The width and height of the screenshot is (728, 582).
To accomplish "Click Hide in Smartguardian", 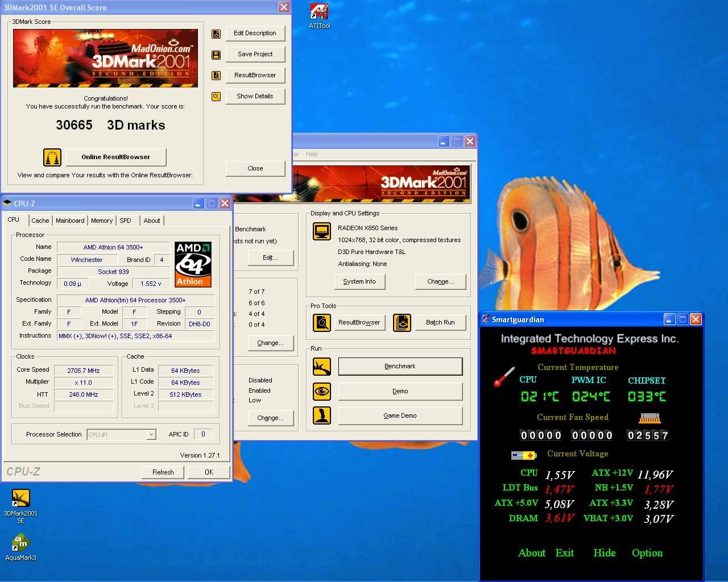I will coord(605,553).
